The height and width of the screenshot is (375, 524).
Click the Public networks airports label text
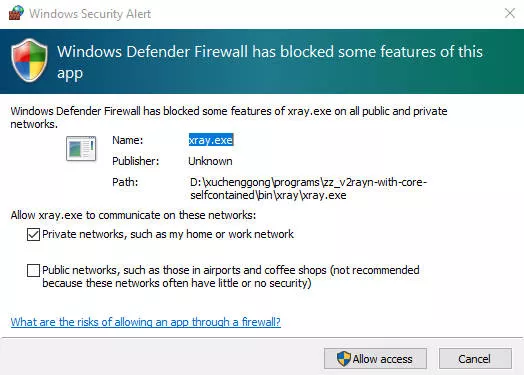pyautogui.click(x=231, y=276)
